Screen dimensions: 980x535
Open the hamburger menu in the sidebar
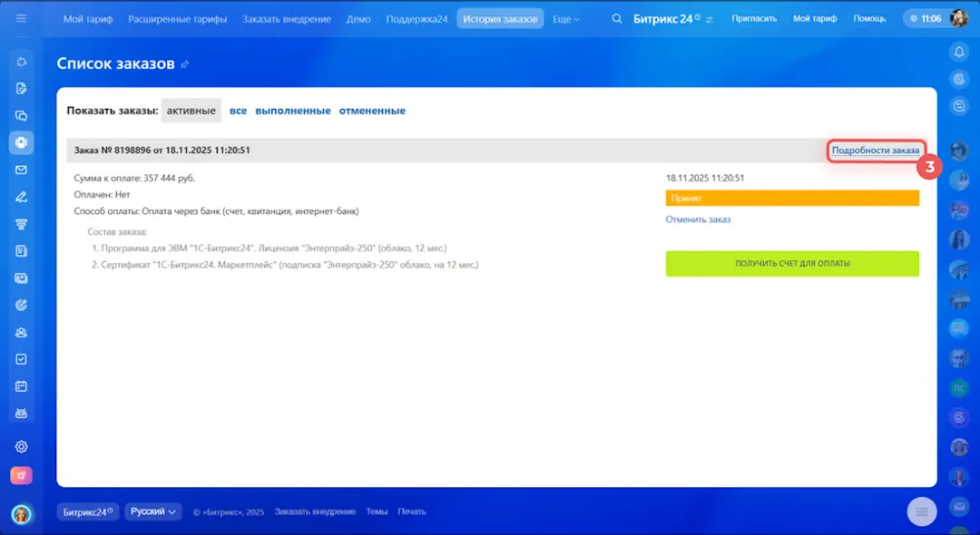(x=22, y=18)
